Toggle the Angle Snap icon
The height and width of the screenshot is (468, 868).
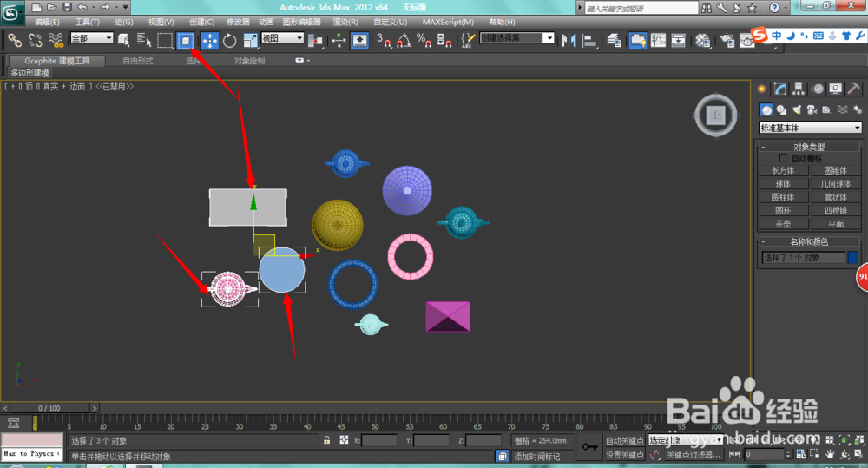tap(404, 41)
